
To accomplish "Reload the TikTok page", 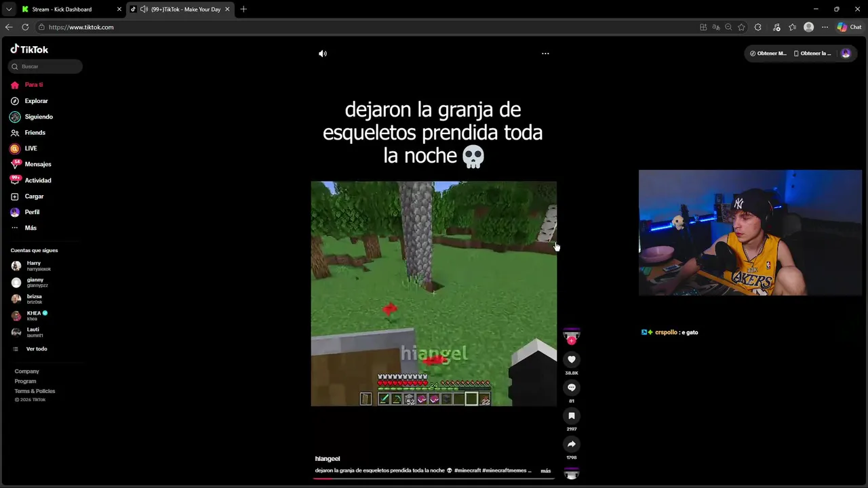I will (x=25, y=27).
